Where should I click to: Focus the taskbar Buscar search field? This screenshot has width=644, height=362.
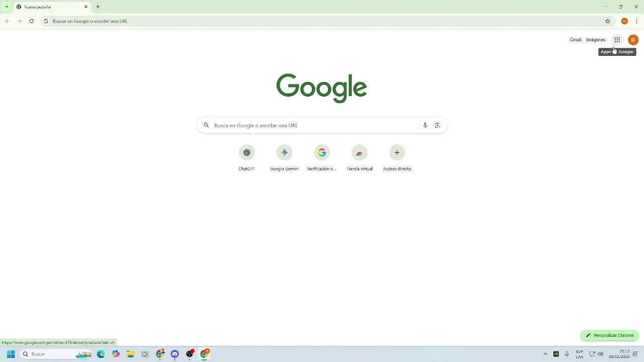point(56,354)
